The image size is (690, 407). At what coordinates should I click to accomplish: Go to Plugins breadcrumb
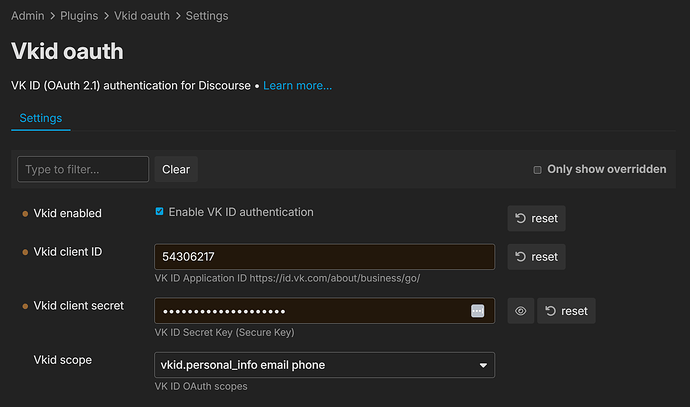[x=79, y=16]
